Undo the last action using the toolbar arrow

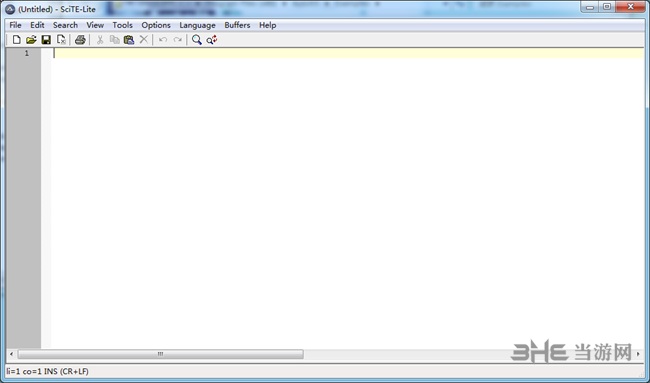(163, 40)
